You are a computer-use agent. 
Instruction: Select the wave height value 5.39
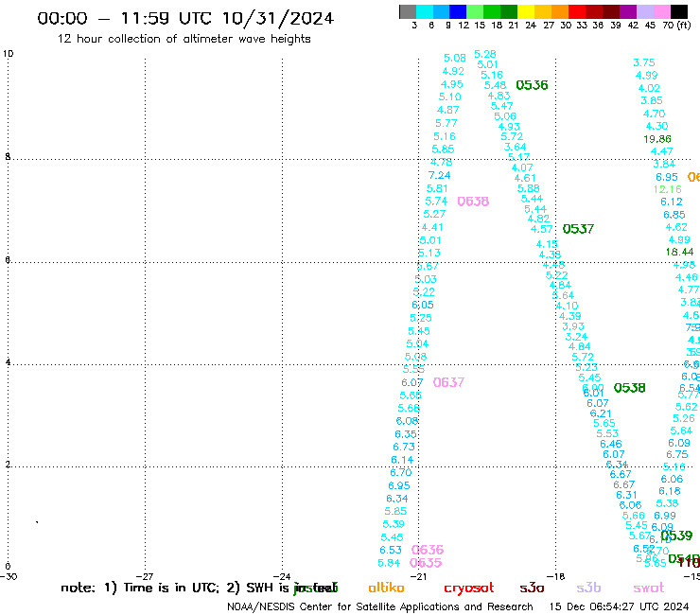pos(394,524)
